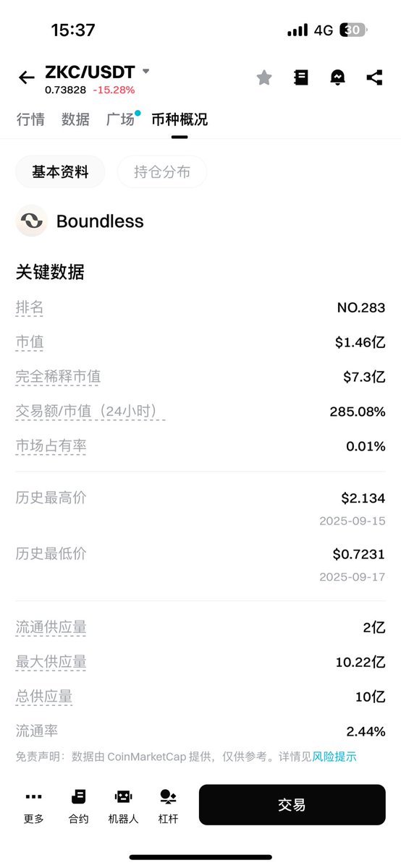Open the 更多 three-dot menu

tap(33, 805)
